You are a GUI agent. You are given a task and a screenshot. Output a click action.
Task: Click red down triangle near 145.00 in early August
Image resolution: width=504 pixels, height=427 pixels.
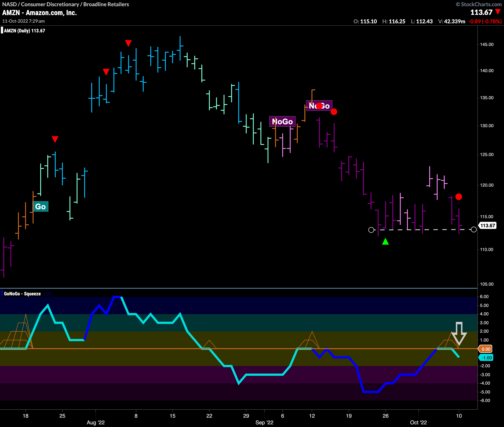coord(128,43)
